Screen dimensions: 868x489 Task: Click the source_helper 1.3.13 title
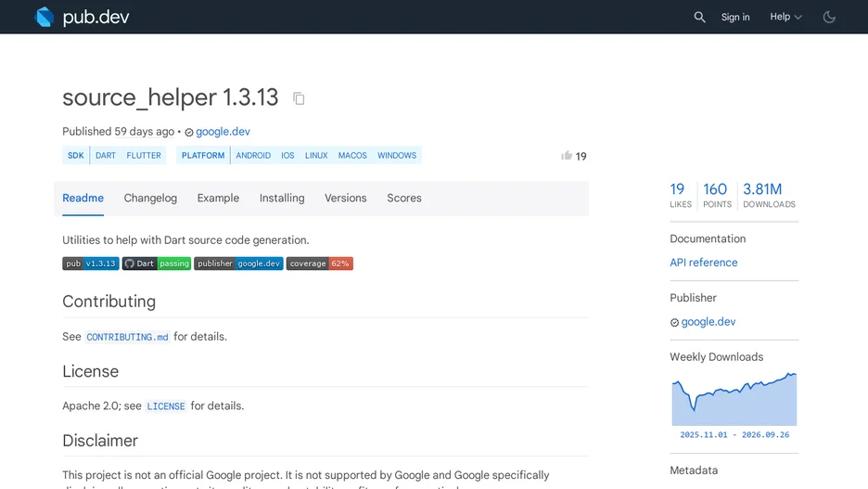[x=171, y=97]
